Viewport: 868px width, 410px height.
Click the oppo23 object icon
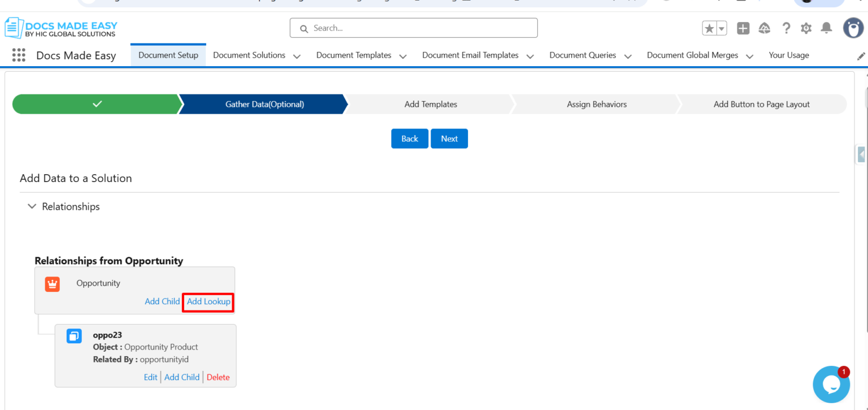[x=73, y=335]
